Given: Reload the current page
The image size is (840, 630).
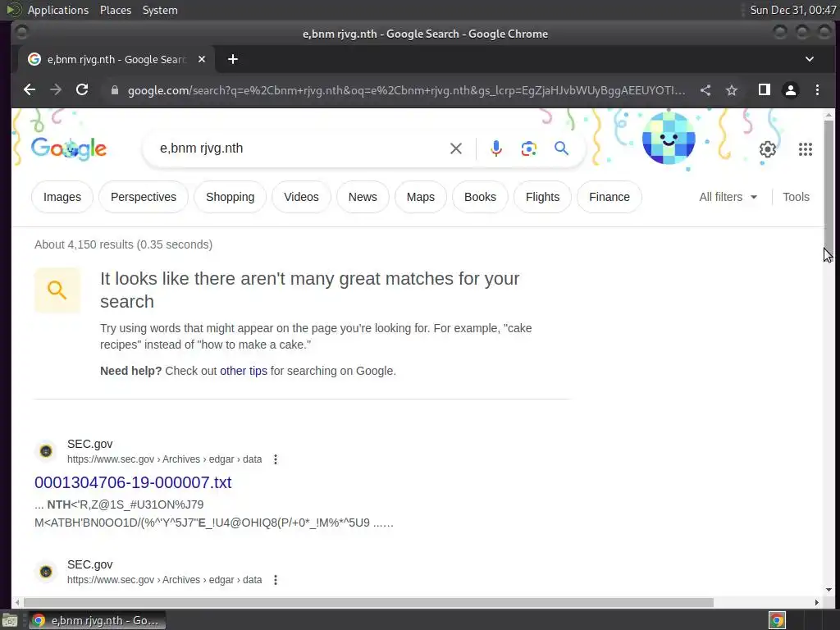Looking at the screenshot, I should pyautogui.click(x=82, y=90).
